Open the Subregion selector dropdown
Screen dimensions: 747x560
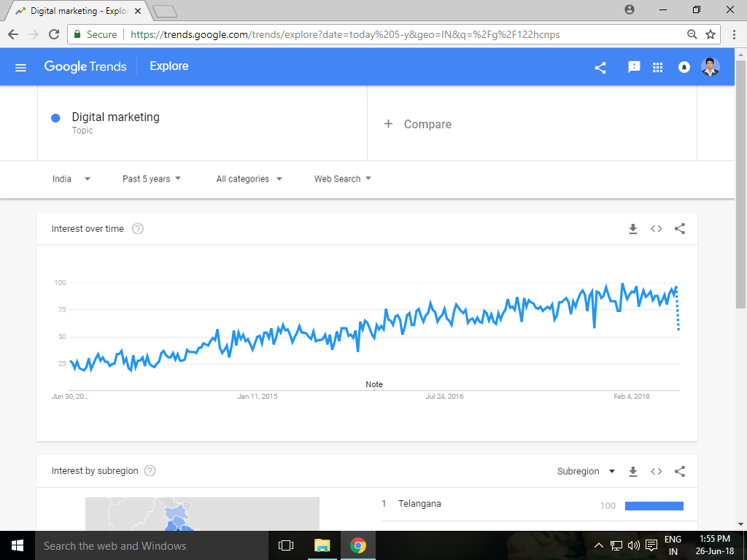(586, 472)
